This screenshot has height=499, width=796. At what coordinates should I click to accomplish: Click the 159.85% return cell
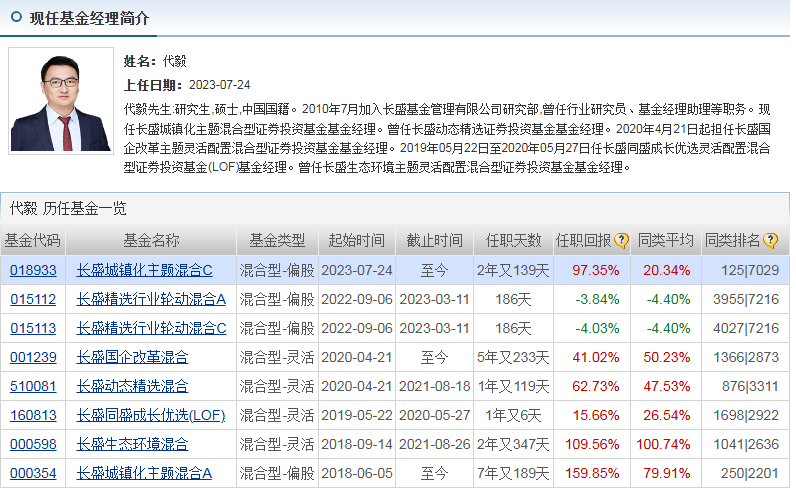[x=592, y=473]
